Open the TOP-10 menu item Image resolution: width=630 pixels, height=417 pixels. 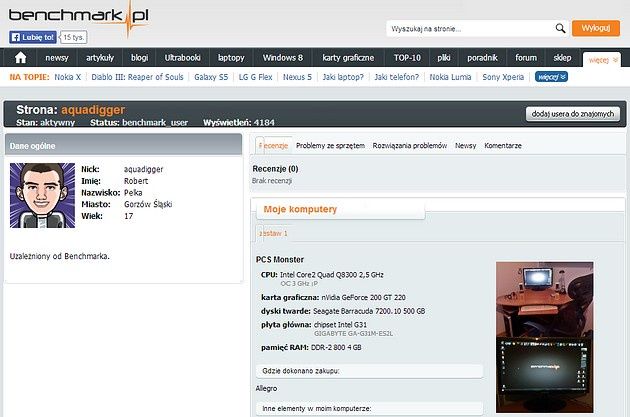(407, 58)
